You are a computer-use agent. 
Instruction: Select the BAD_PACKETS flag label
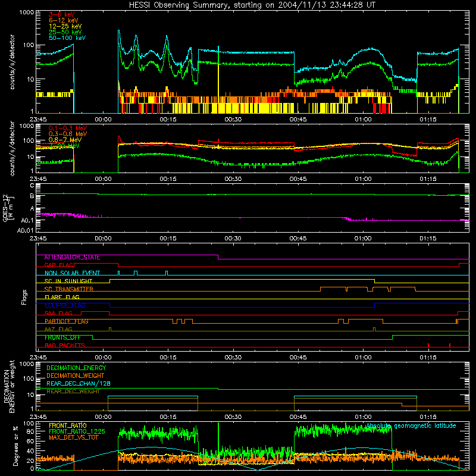click(x=65, y=346)
